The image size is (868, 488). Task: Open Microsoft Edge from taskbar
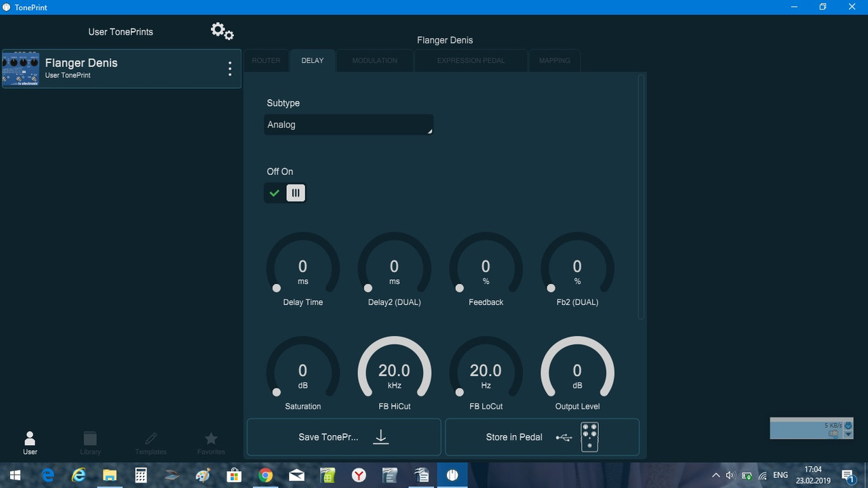(x=47, y=476)
